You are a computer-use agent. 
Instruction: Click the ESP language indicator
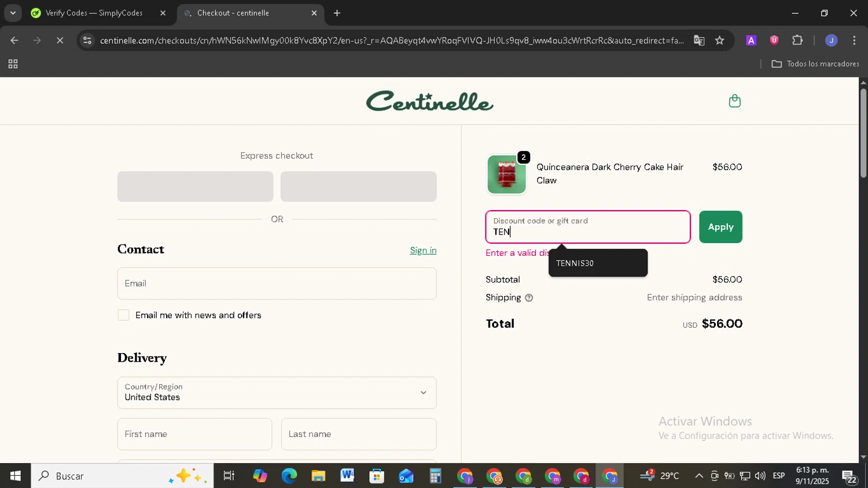778,476
